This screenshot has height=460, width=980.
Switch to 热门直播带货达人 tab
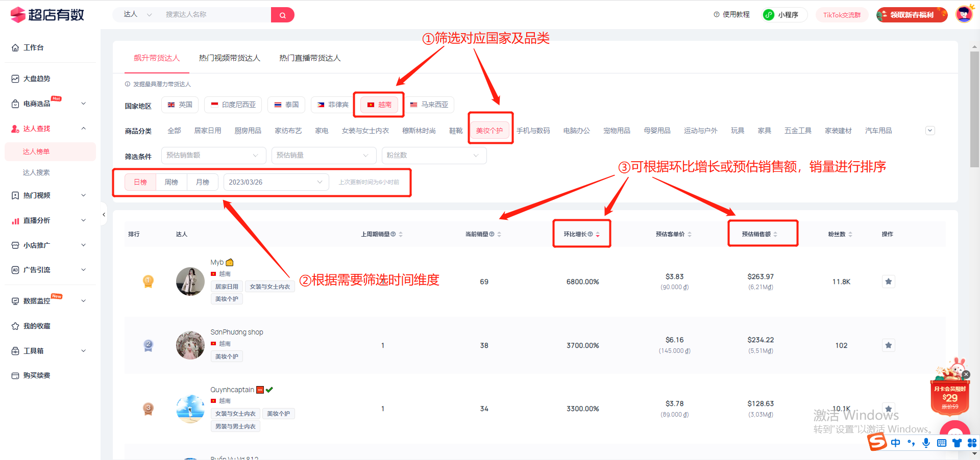click(x=310, y=58)
